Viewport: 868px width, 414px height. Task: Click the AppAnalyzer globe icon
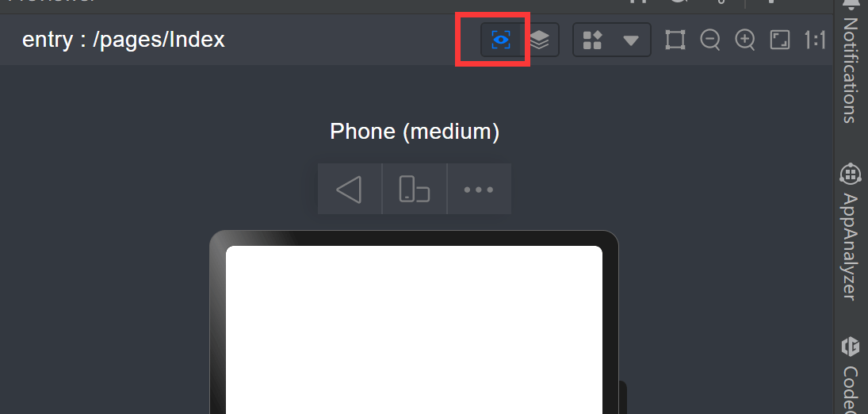pyautogui.click(x=851, y=174)
